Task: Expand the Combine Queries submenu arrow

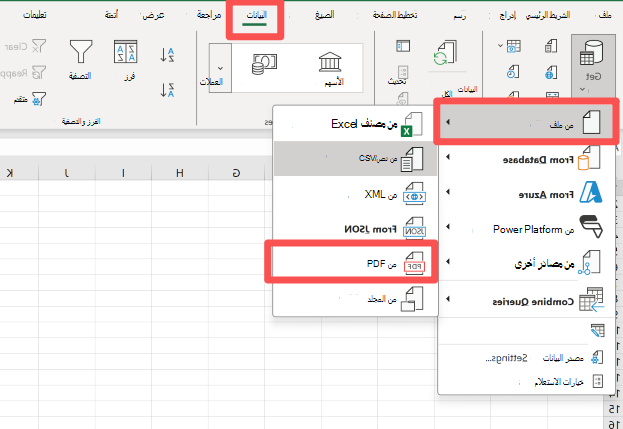Action: (x=448, y=299)
